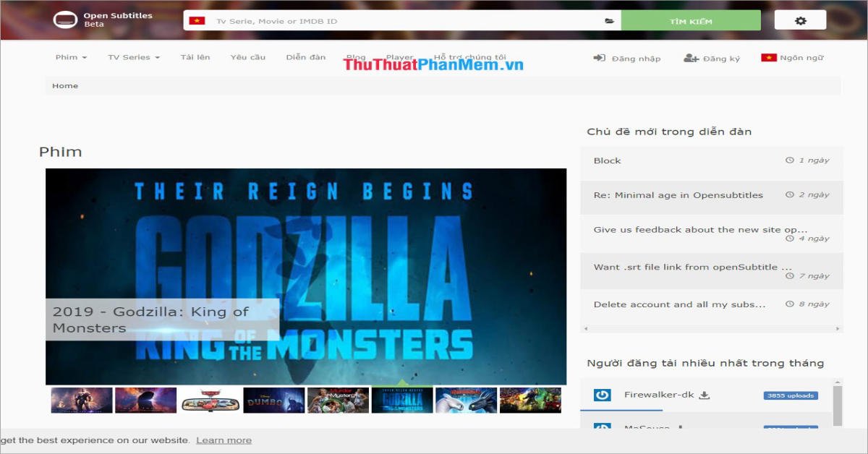Click the download icon beside Firewalker-dk
This screenshot has width=868, height=454.
click(704, 395)
